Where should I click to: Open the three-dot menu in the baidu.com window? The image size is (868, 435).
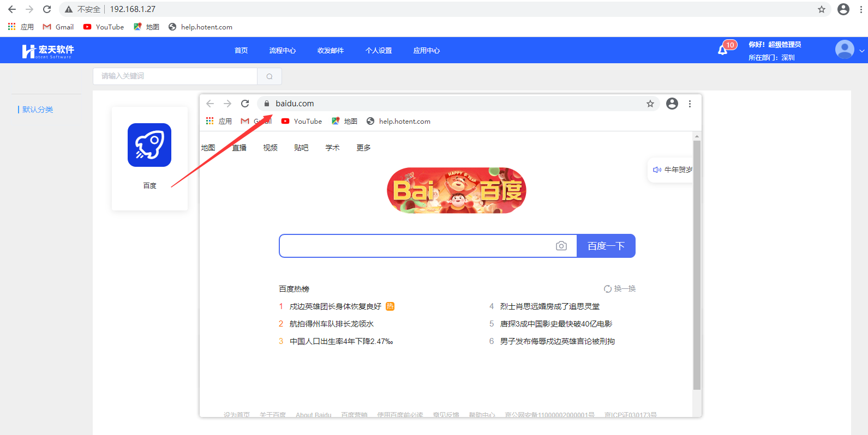[x=690, y=104]
